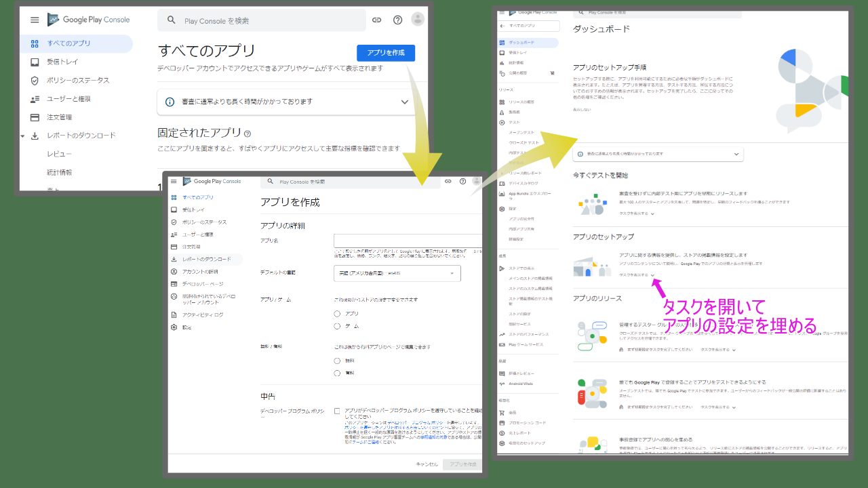This screenshot has width=868, height=488.
Task: Click アカウントの詳細 icon in create-app window sidebar
Action: pos(174,271)
